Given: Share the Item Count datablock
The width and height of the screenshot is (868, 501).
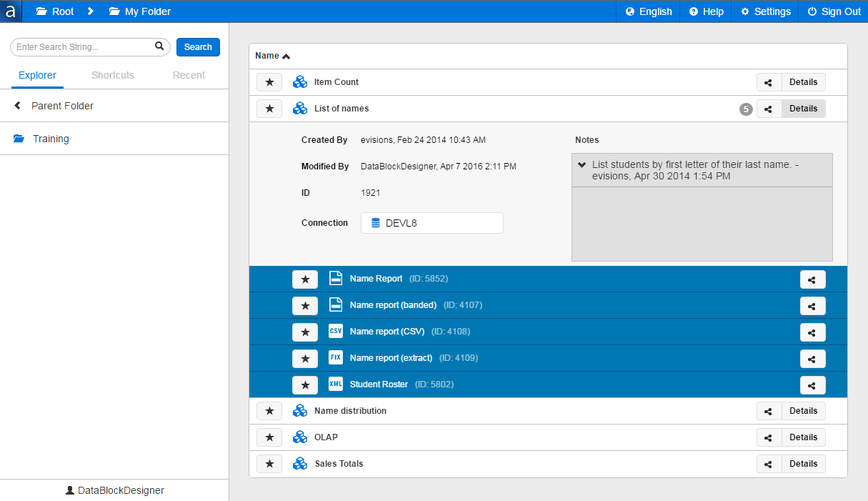Looking at the screenshot, I should click(769, 82).
